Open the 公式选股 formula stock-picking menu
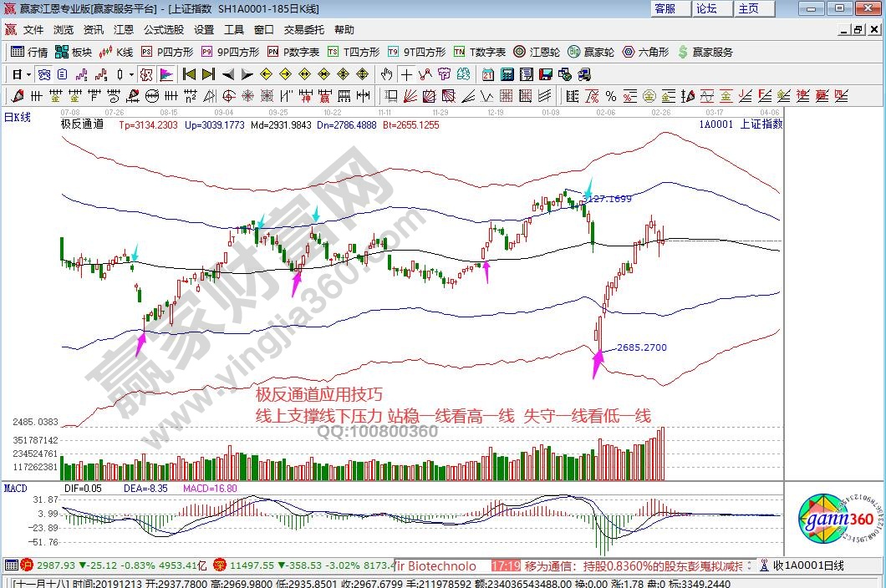 pyautogui.click(x=163, y=29)
